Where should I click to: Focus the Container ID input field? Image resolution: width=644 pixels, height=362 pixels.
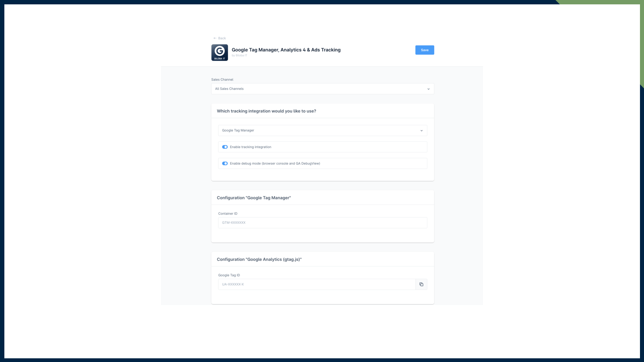pos(323,223)
